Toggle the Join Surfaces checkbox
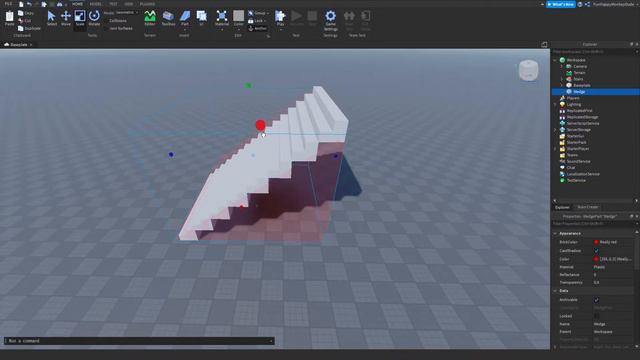The image size is (640, 360). pyautogui.click(x=107, y=29)
